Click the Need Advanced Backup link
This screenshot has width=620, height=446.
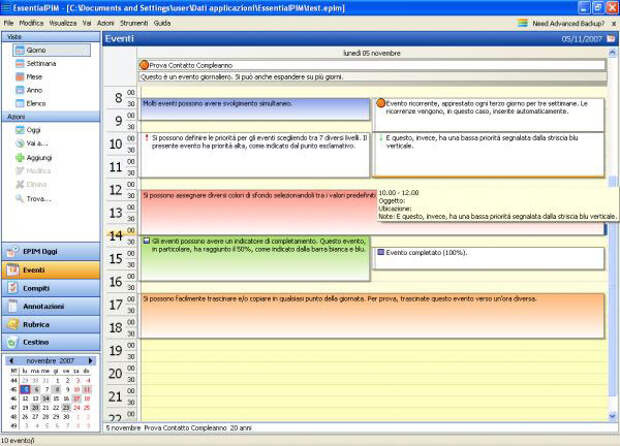568,24
